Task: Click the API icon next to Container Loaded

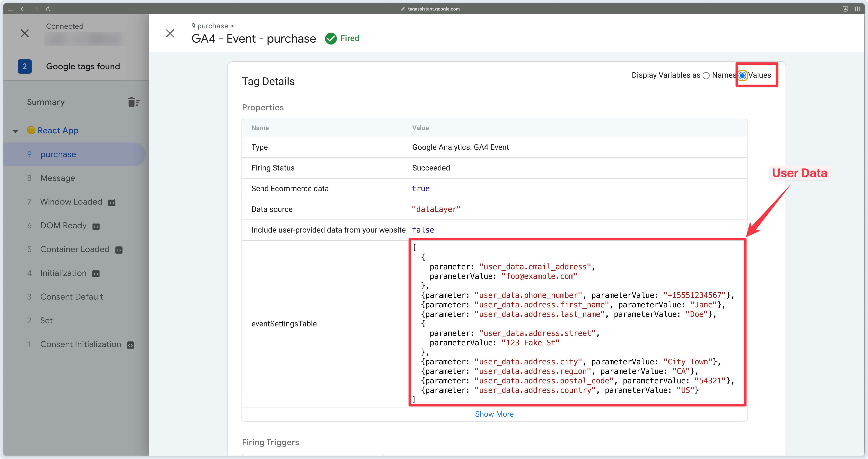Action: [119, 250]
